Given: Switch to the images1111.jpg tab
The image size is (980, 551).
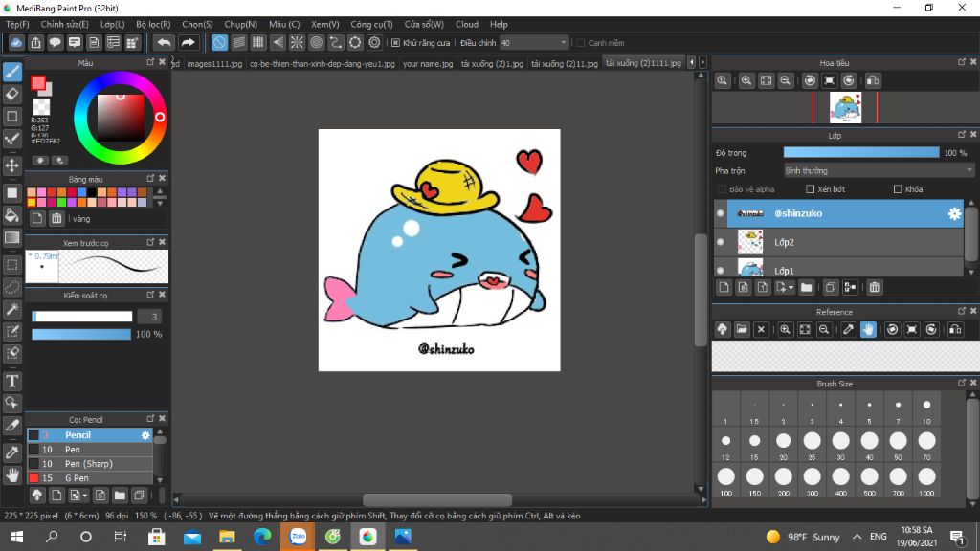Looking at the screenshot, I should (x=214, y=64).
